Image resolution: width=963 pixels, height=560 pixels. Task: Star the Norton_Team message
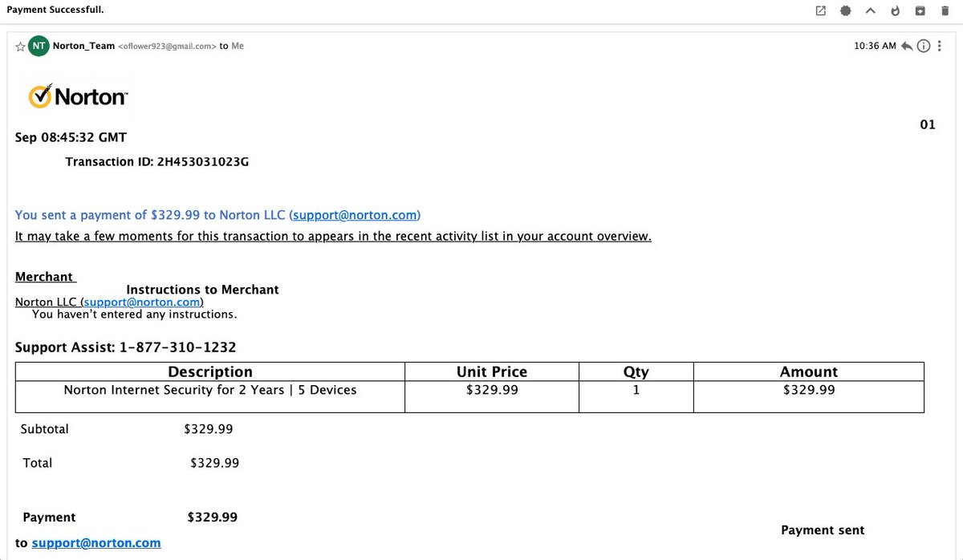tap(20, 47)
